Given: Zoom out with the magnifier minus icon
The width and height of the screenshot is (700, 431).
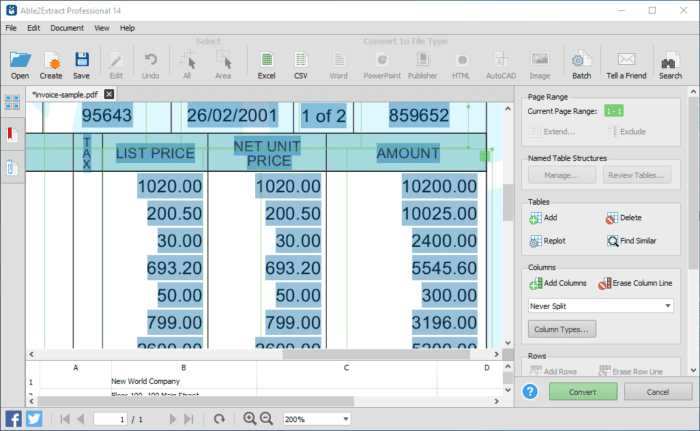Looking at the screenshot, I should point(267,418).
